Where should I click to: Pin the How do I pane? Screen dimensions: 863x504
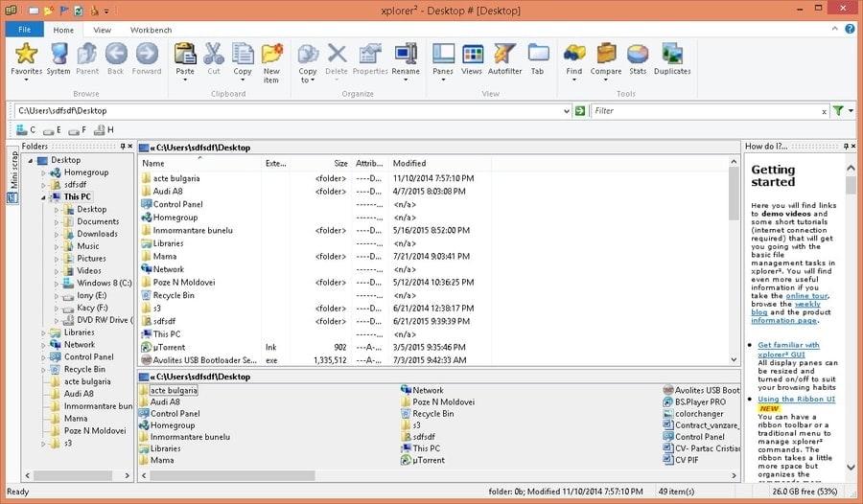846,147
